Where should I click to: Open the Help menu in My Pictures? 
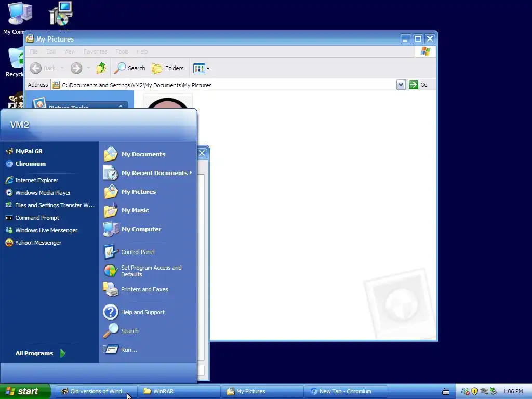[x=142, y=51]
